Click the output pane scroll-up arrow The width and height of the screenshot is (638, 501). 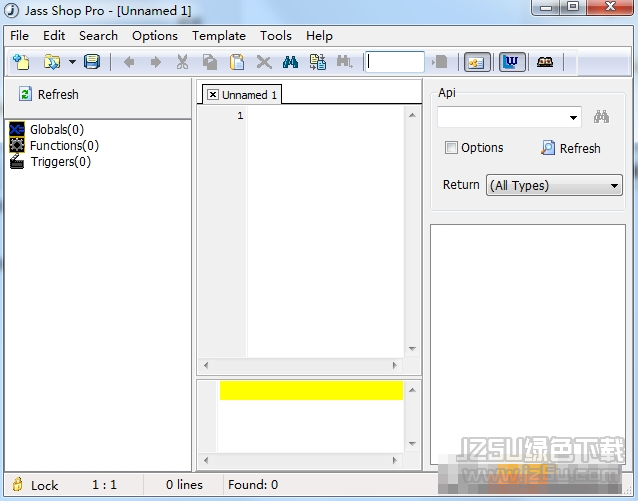coord(412,390)
